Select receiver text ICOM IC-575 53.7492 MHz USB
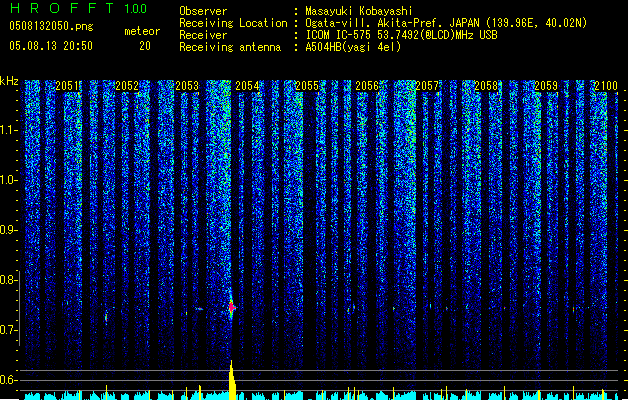This screenshot has height=400, width=629. coord(402,35)
